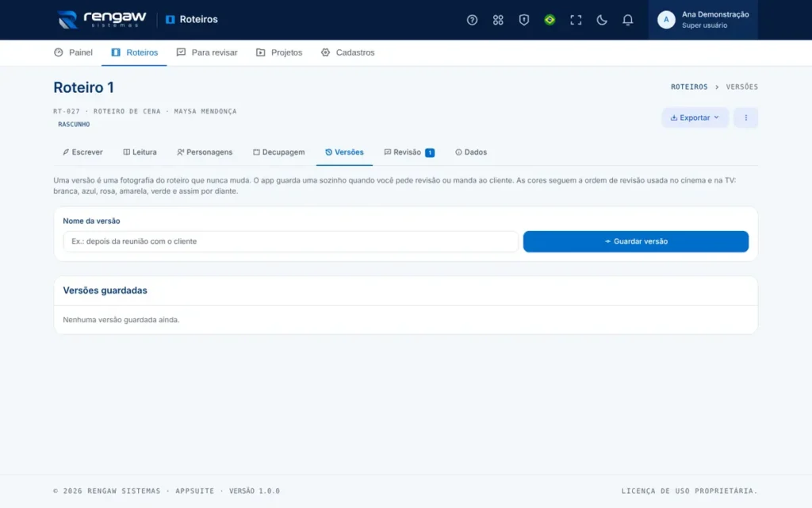Open the Para revisar section
Image resolution: width=812 pixels, height=508 pixels.
(207, 52)
